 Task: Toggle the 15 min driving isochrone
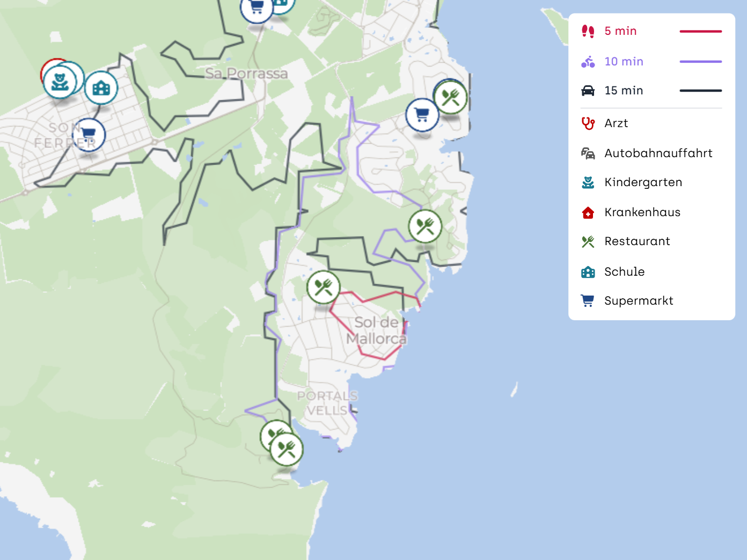tap(651, 91)
